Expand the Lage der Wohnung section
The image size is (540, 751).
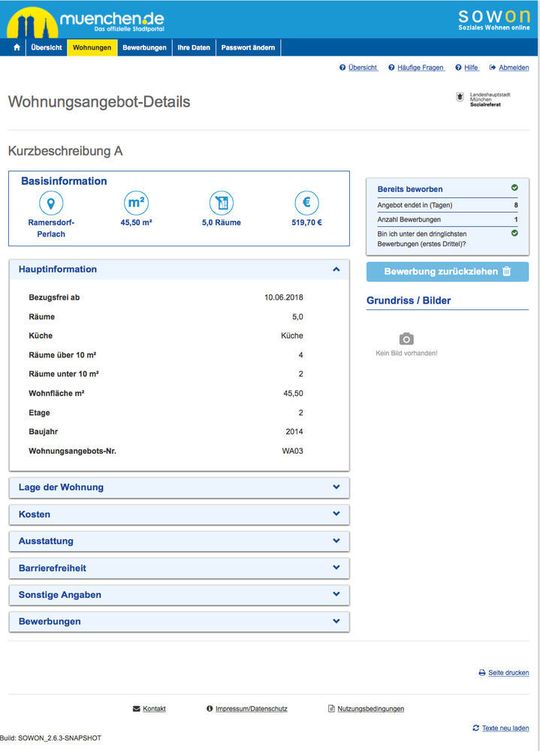[179, 488]
